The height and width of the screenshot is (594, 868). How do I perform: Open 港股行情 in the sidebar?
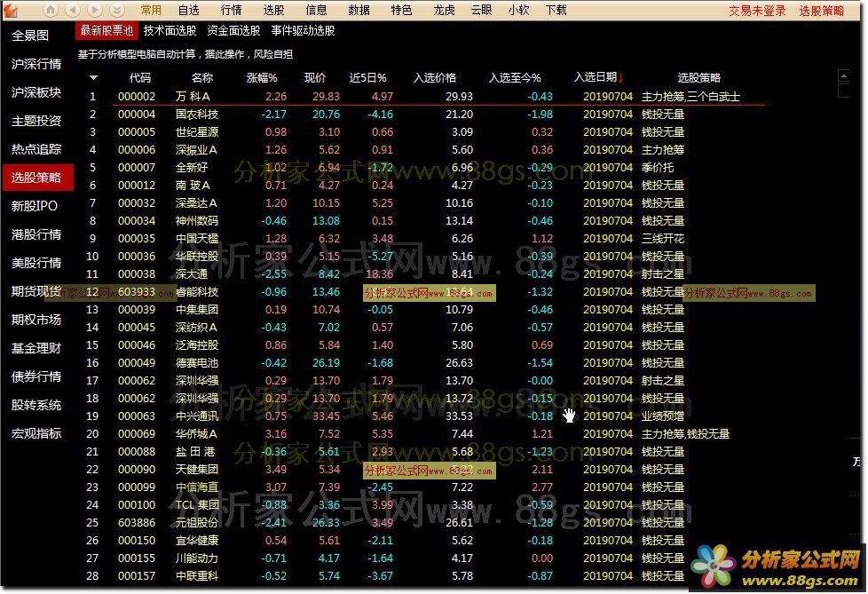pyautogui.click(x=36, y=234)
